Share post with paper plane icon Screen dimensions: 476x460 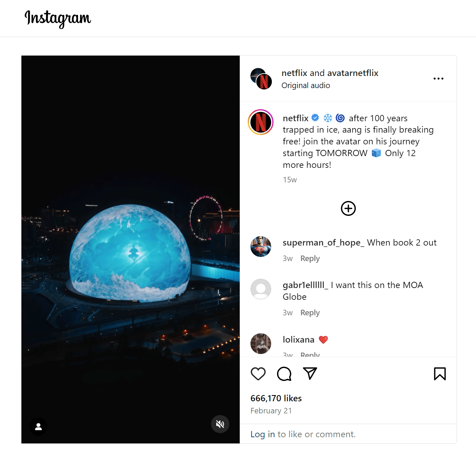tap(310, 373)
